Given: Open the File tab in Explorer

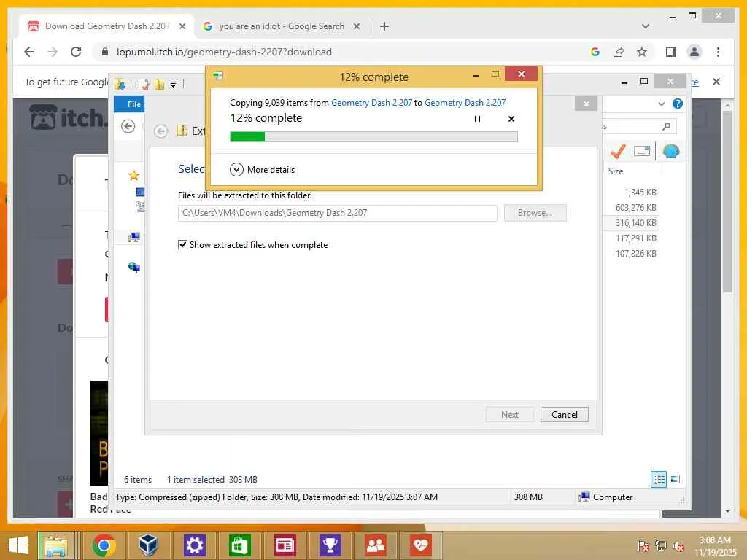Looking at the screenshot, I should tap(129, 104).
